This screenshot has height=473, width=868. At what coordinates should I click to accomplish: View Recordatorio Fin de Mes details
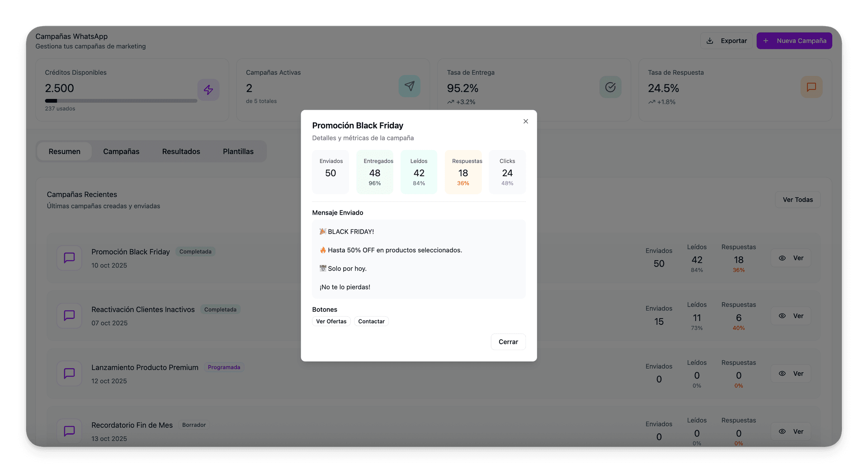point(791,431)
